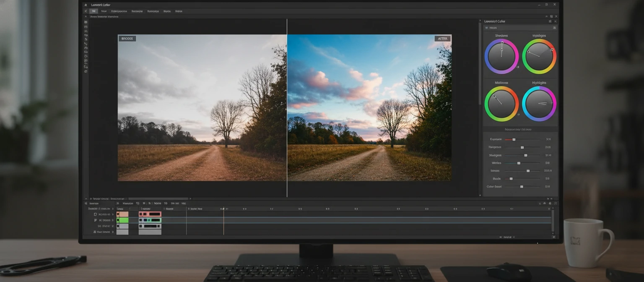Open the Lumetri Color panel options icon

pos(550,21)
